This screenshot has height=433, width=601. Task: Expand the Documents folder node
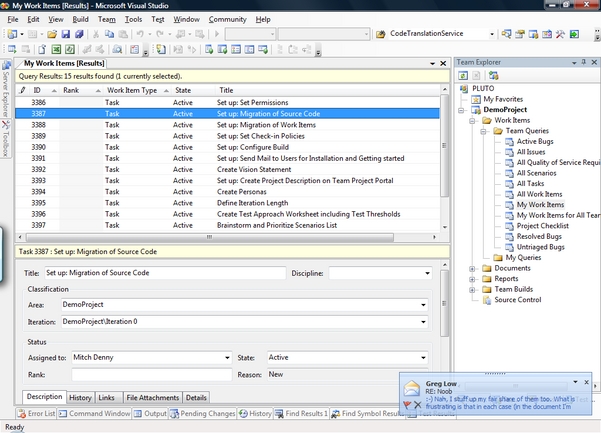click(472, 269)
